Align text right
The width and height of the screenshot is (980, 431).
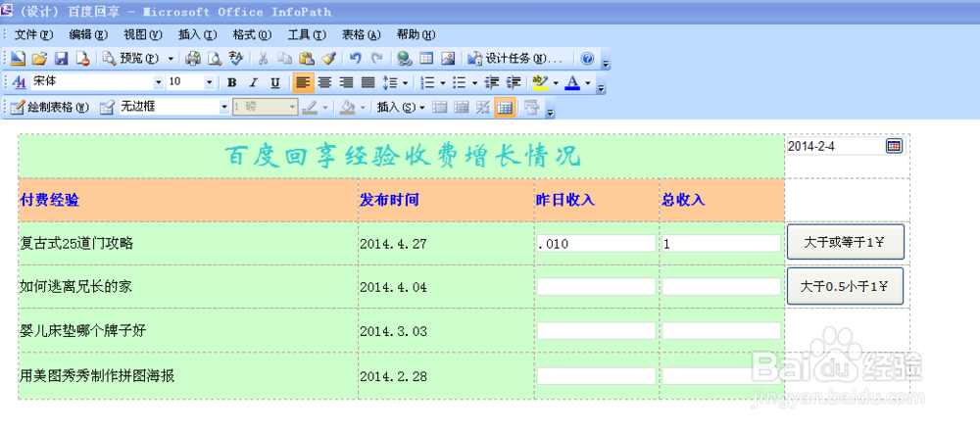[346, 82]
